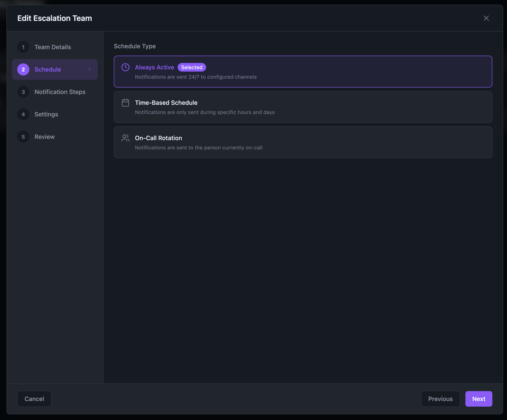Click the step 4 number circle
Screen dimensions: 507x420
tap(23, 114)
